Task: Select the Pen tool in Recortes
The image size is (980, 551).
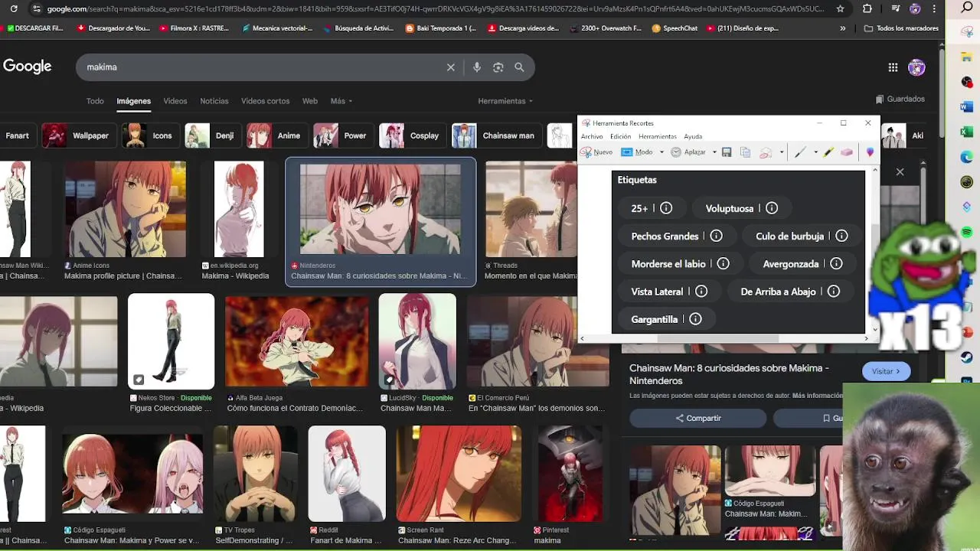Action: (800, 152)
